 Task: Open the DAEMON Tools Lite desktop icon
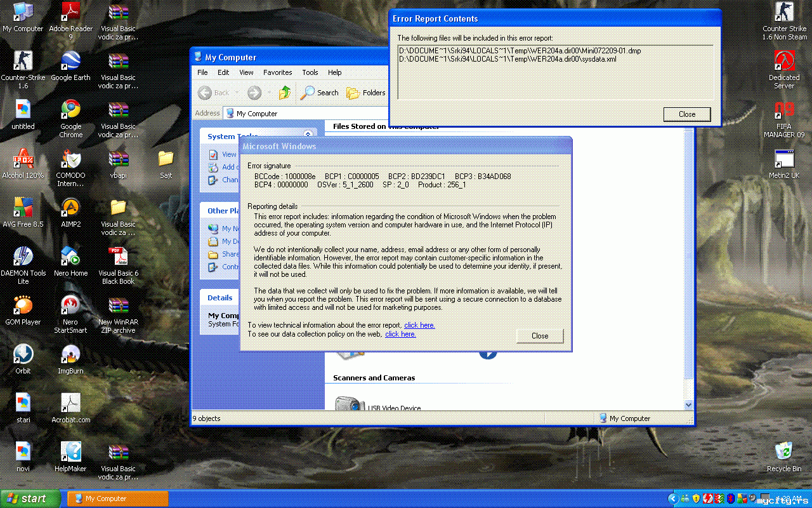pyautogui.click(x=23, y=266)
